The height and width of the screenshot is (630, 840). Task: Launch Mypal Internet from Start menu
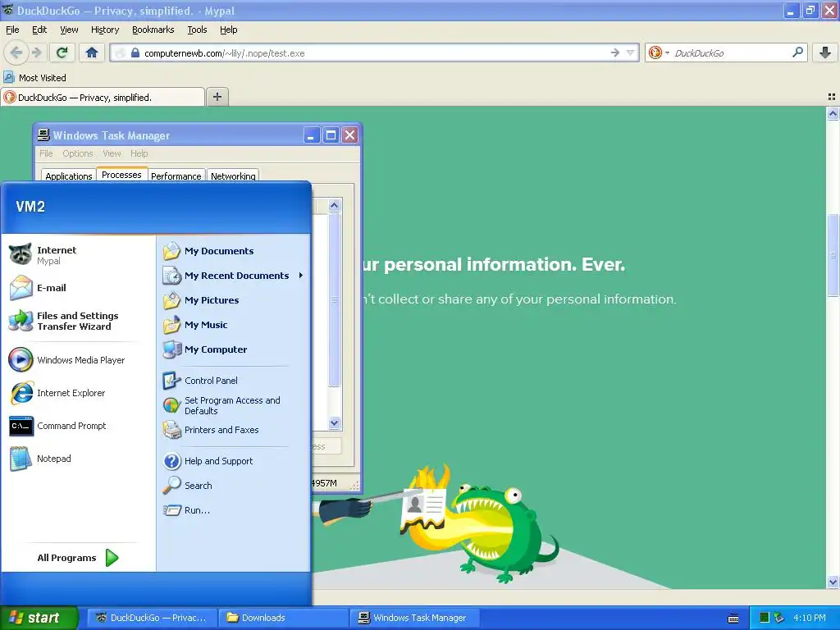click(78, 254)
